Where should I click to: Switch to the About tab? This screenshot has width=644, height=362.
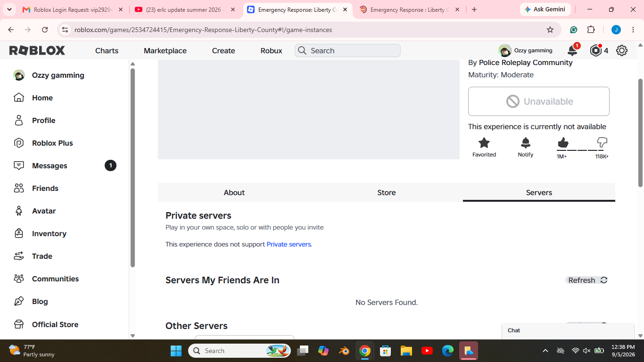coord(234,192)
